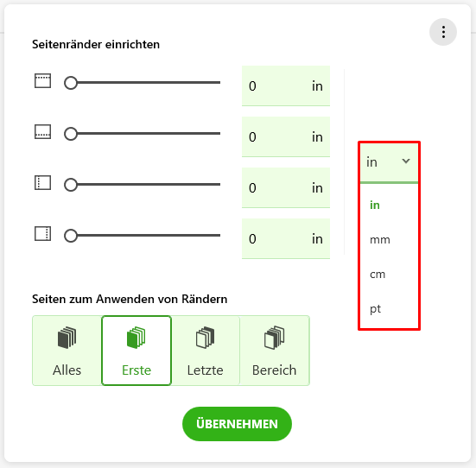The height and width of the screenshot is (468, 476).
Task: Click the ÜBERNEHMEN button
Action: [x=237, y=424]
